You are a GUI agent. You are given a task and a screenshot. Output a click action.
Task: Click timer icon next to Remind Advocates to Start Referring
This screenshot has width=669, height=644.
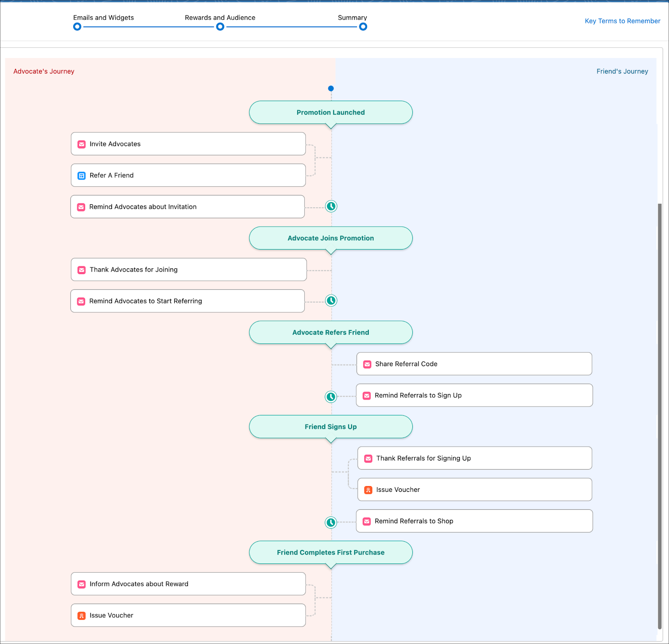[x=331, y=300]
